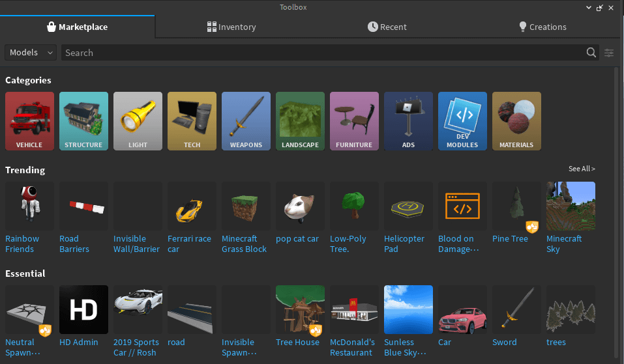Select the Neutral Spawn thumbnail
The height and width of the screenshot is (364, 624).
(29, 309)
